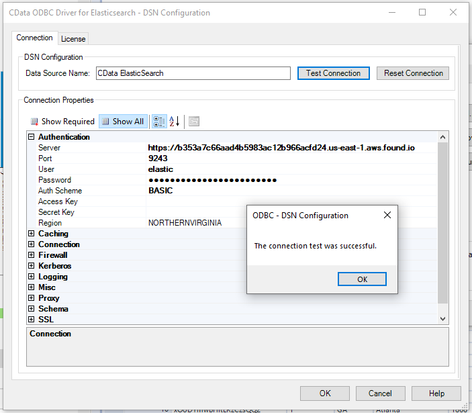Expand the Misc category

(31, 287)
